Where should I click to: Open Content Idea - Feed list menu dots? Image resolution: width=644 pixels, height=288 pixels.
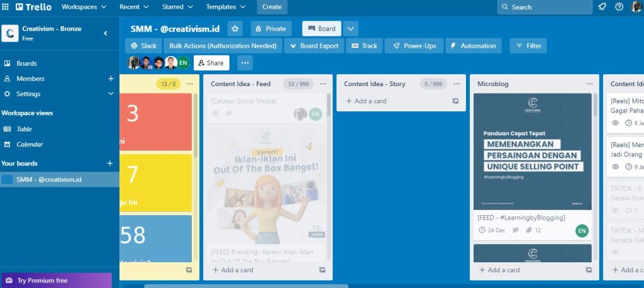(323, 84)
